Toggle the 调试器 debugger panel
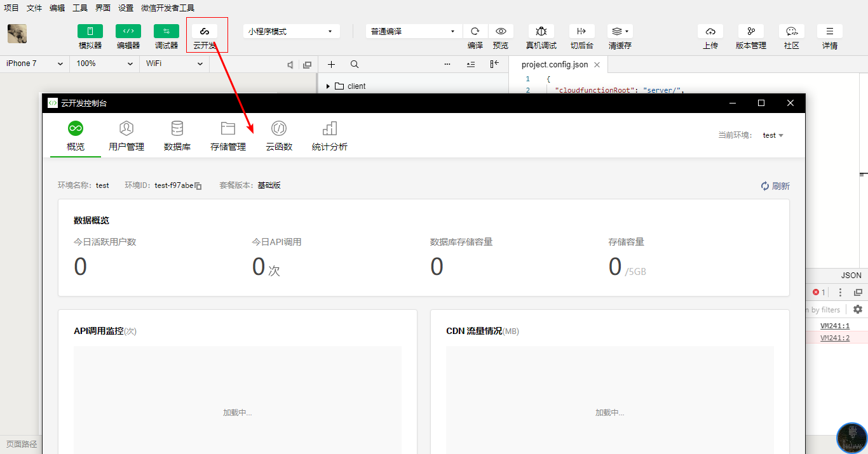 (166, 32)
